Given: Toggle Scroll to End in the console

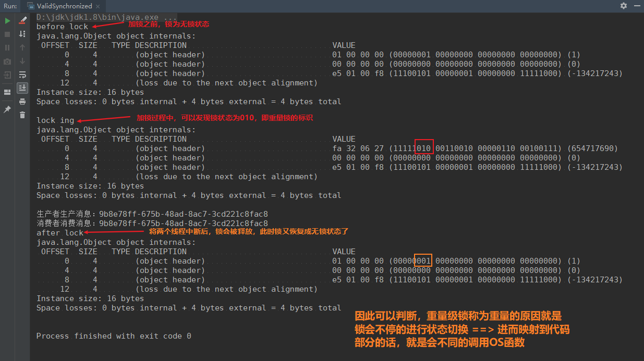Looking at the screenshot, I should coord(22,88).
